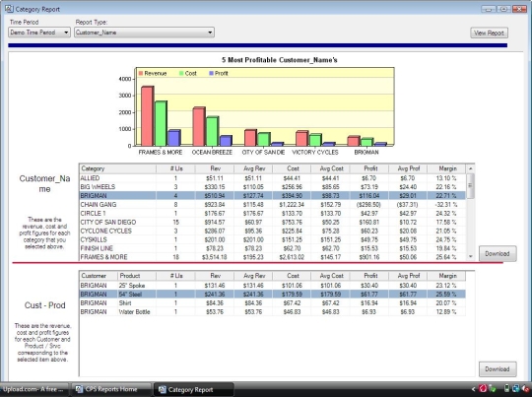Select the CHAIN GANG row

[273, 205]
